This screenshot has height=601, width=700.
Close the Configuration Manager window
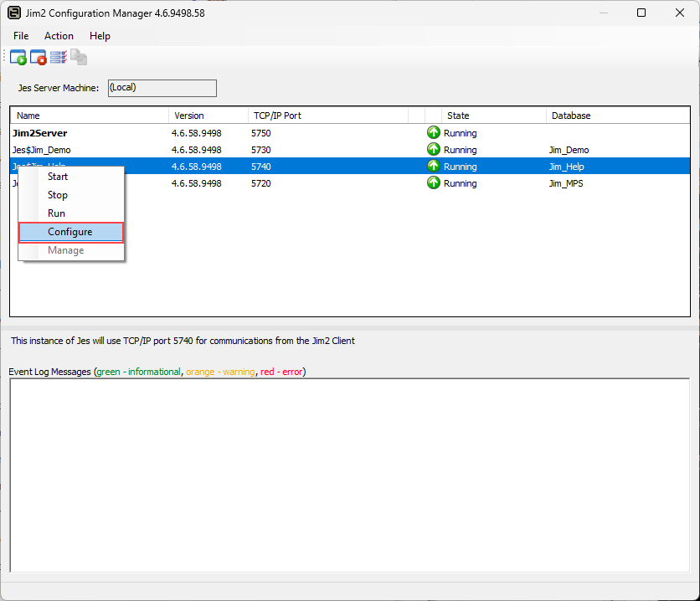point(680,13)
